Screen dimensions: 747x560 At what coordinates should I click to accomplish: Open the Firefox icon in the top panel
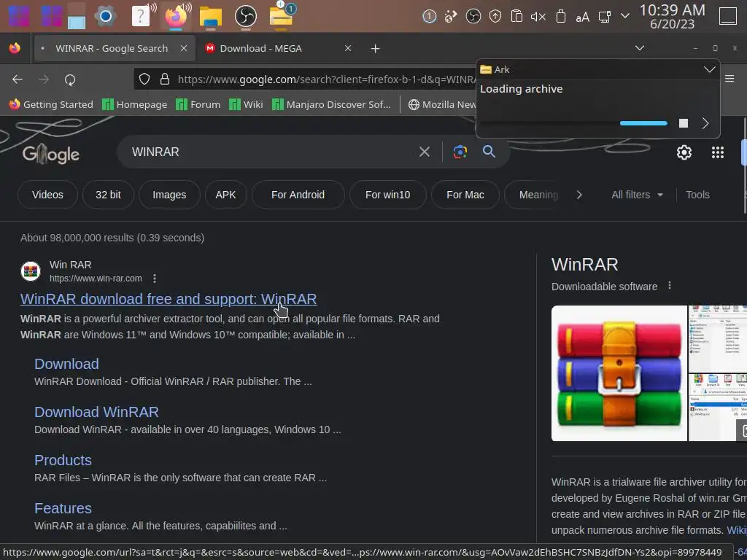point(176,16)
